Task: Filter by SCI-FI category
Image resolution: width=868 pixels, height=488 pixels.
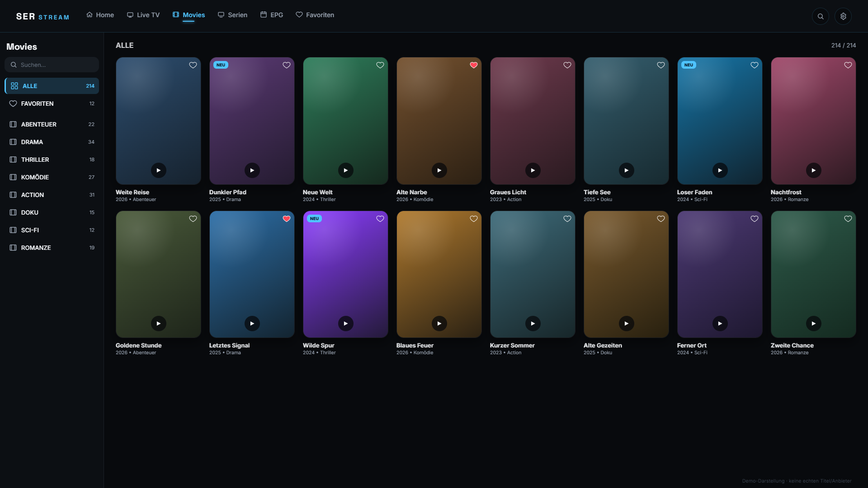Action: 52,230
